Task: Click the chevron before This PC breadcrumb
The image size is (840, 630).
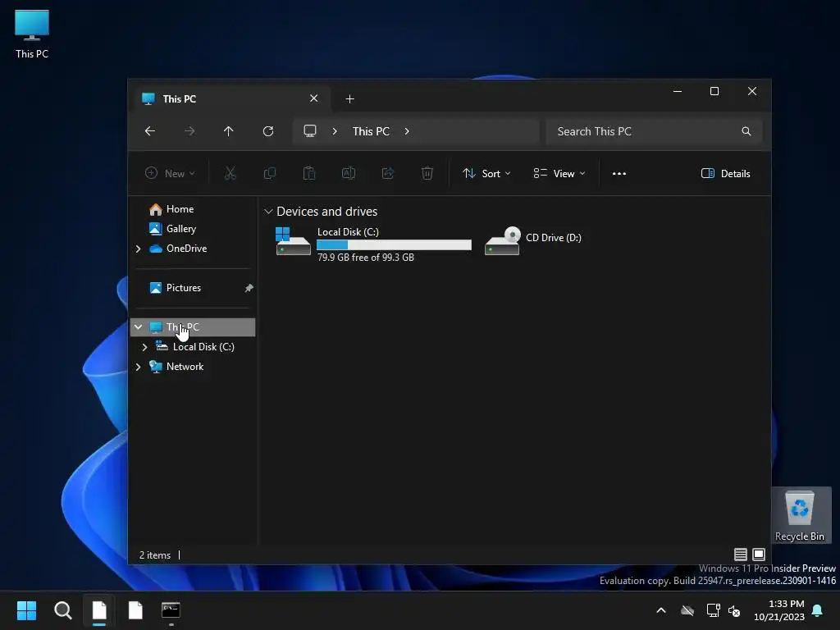Action: (335, 131)
